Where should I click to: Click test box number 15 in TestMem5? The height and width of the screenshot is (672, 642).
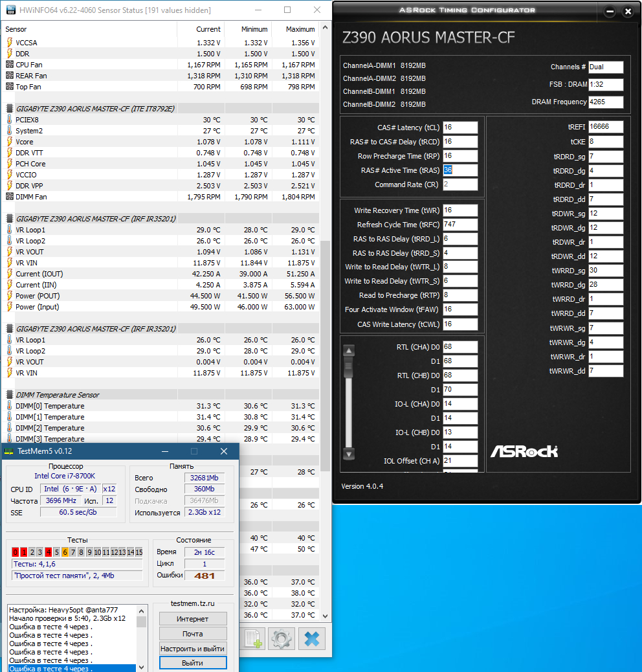(x=138, y=552)
